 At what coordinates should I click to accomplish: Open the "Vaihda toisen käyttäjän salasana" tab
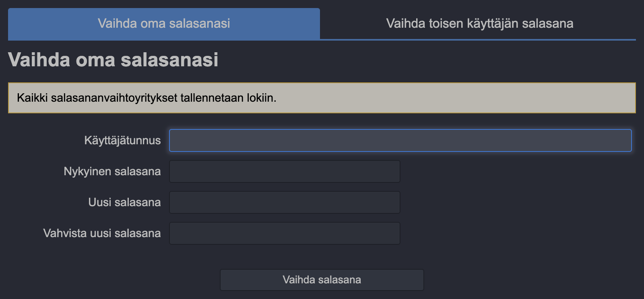tap(479, 23)
